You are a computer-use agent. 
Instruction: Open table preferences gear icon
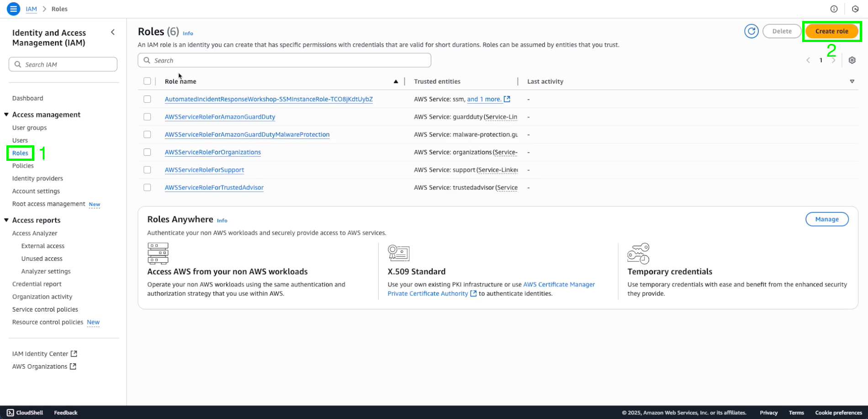tap(852, 60)
